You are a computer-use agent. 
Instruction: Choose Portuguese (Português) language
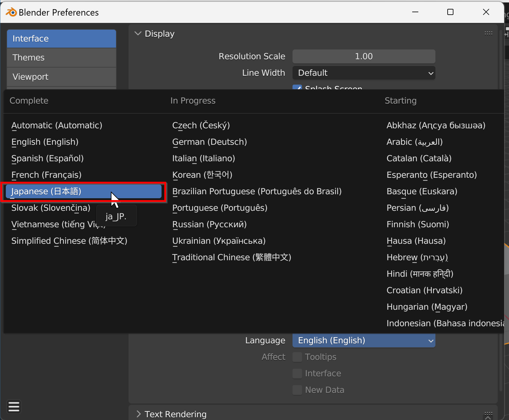[x=220, y=208]
